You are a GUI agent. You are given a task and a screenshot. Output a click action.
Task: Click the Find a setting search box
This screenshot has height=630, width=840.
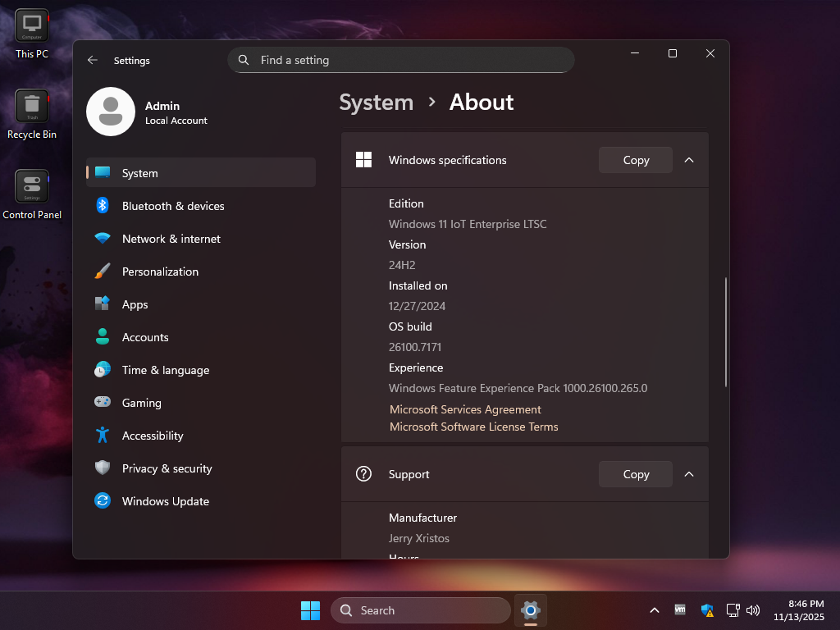pos(401,60)
